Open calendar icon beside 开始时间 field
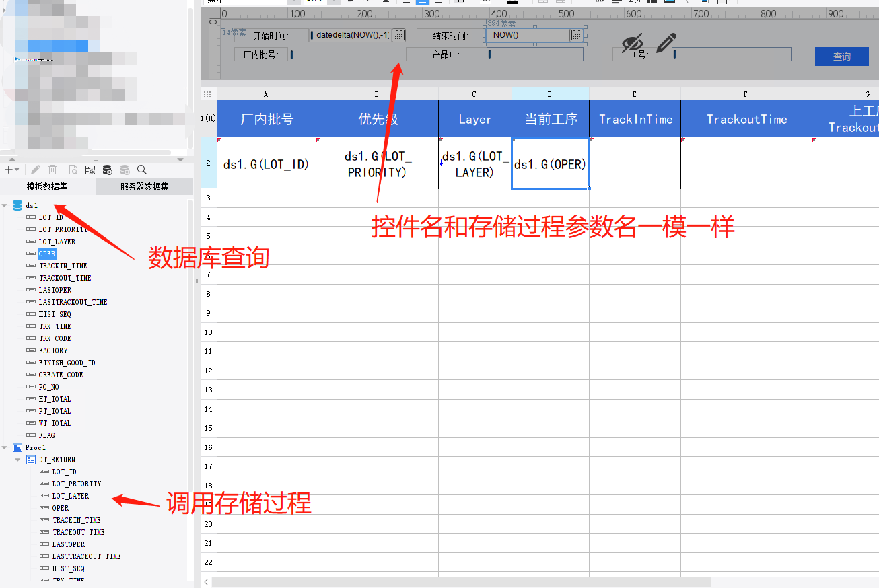This screenshot has height=588, width=879. pos(398,35)
